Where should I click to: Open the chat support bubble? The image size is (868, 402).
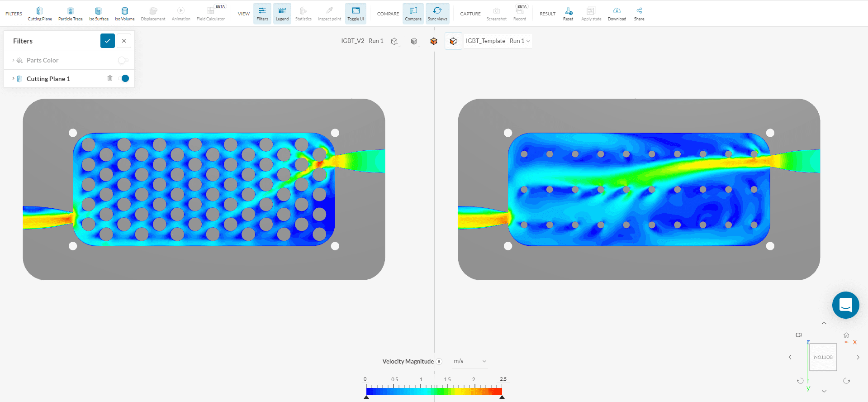(x=845, y=305)
